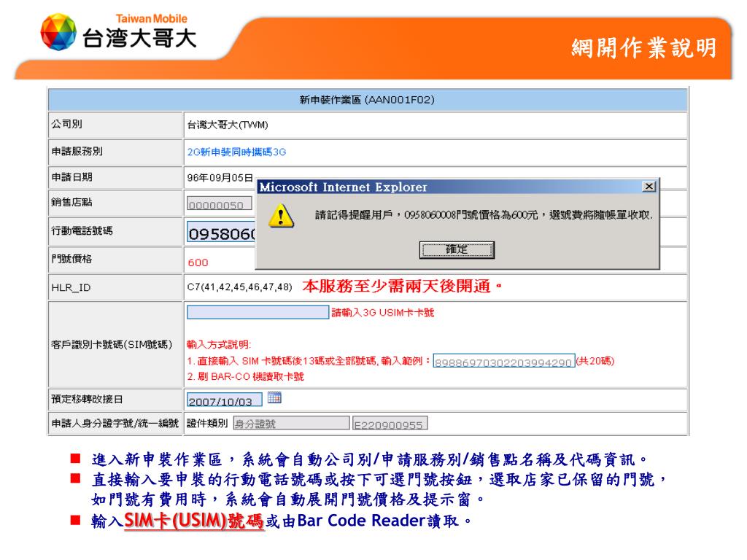Viewport: 747px width, 560px height.
Task: Click the 申請服務別 label
Action: [77, 151]
